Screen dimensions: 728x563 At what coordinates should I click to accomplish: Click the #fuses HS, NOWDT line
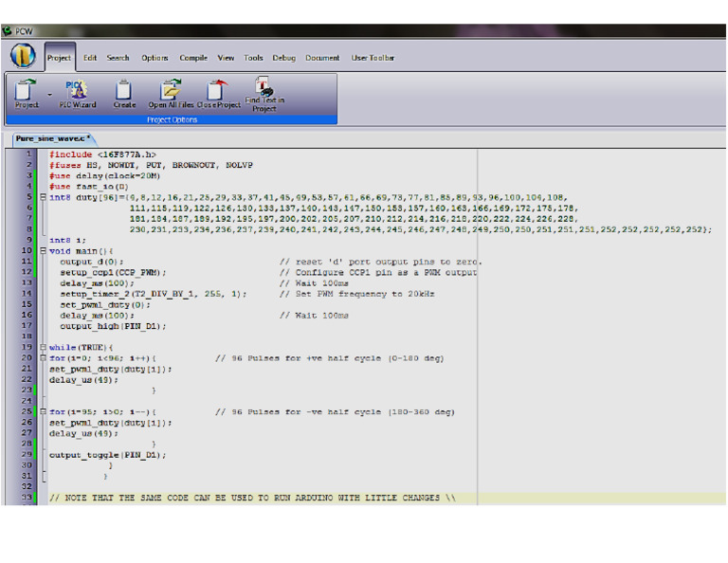pos(151,165)
